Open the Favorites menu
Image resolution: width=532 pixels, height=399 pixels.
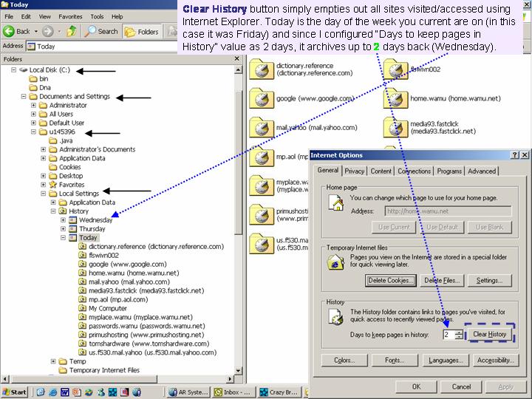(x=70, y=16)
